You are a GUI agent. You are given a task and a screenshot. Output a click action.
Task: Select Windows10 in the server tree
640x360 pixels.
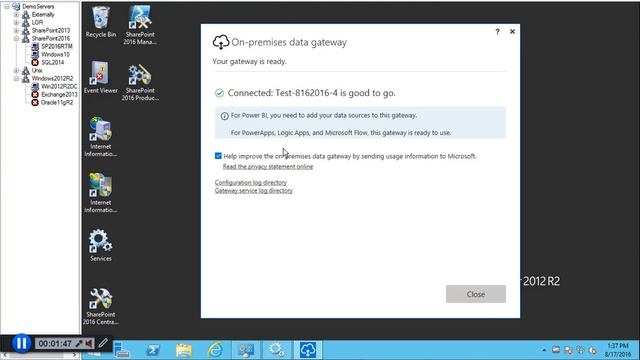(x=55, y=54)
